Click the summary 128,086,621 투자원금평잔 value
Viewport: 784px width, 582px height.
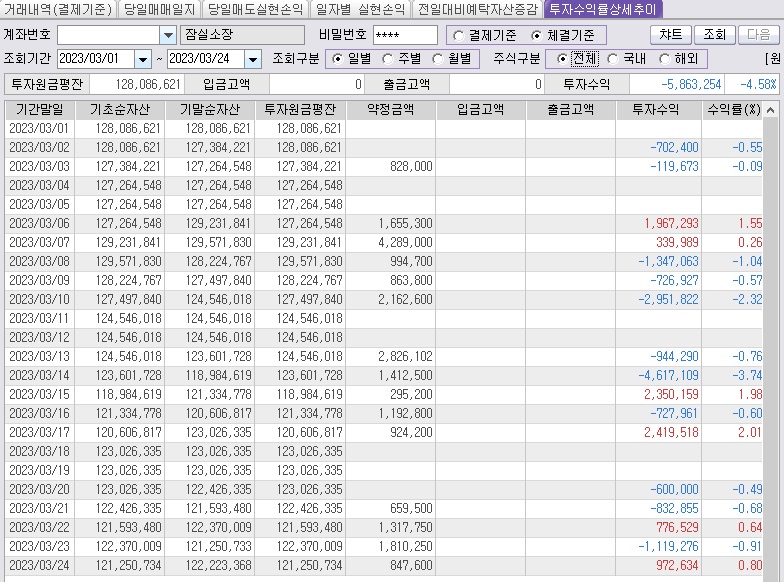click(x=137, y=84)
